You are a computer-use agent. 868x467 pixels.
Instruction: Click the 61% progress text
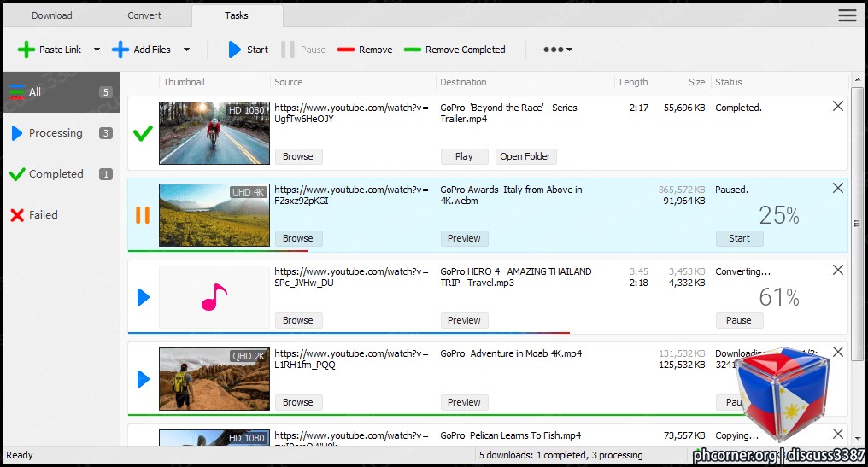point(779,297)
